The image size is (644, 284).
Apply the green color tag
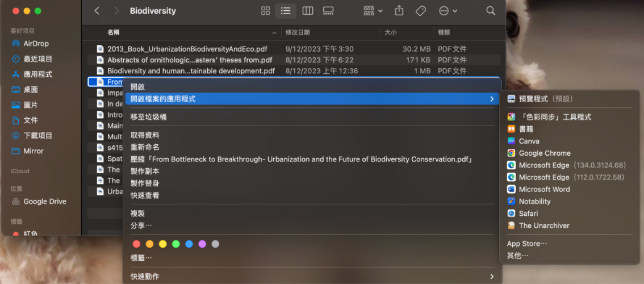[176, 244]
